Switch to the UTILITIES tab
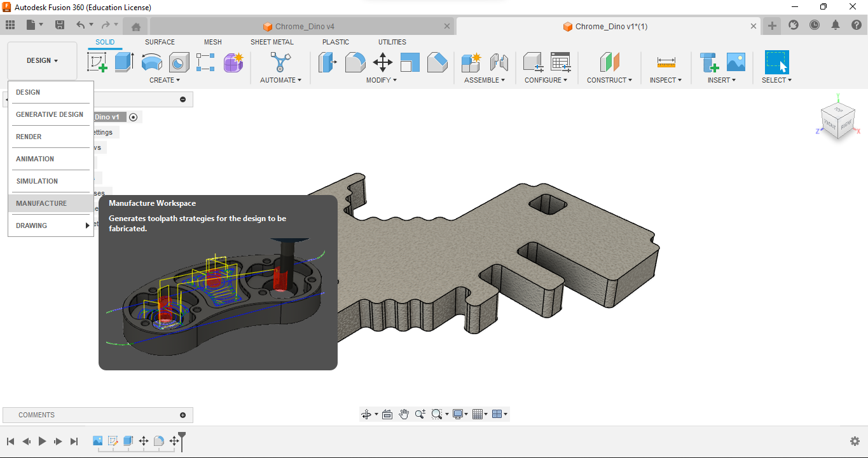This screenshot has width=868, height=458. click(392, 42)
